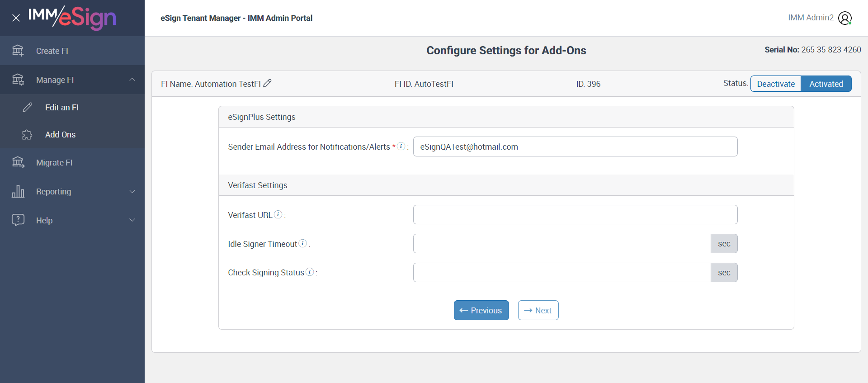
Task: Click the pencil icon next to FI Name
Action: pos(267,83)
